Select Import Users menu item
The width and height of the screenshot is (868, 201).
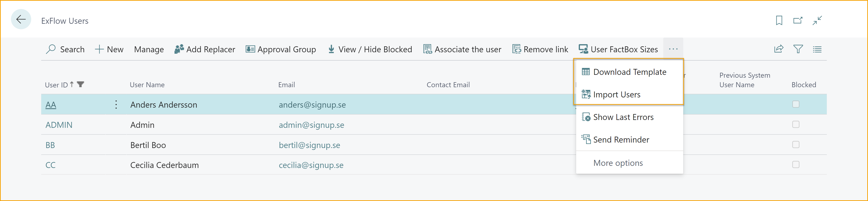coord(629,95)
